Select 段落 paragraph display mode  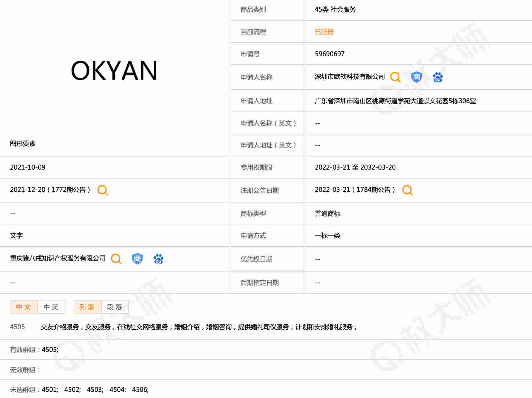(115, 307)
